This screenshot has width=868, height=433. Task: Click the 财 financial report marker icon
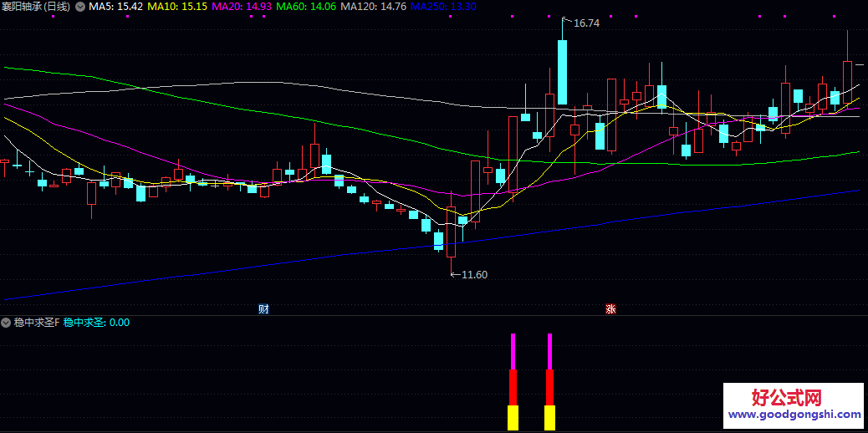(263, 309)
